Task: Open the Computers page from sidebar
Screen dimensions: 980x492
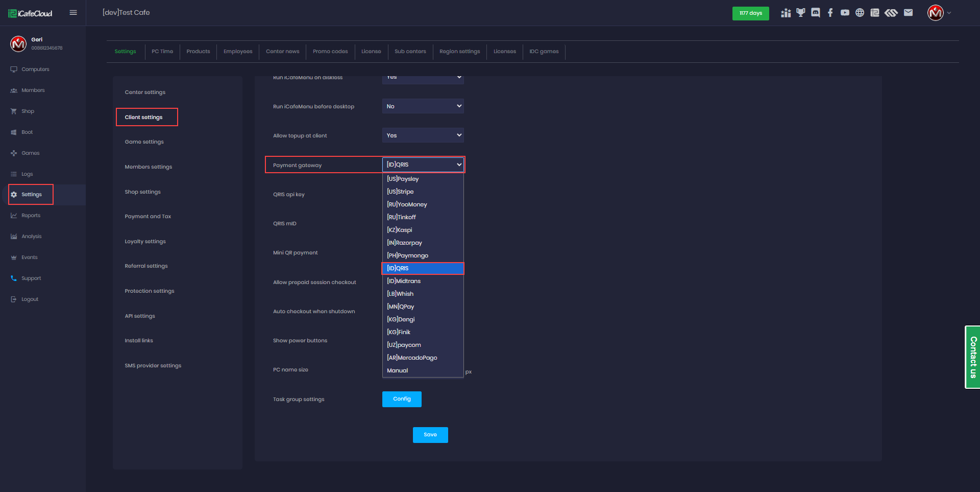Action: (x=35, y=69)
